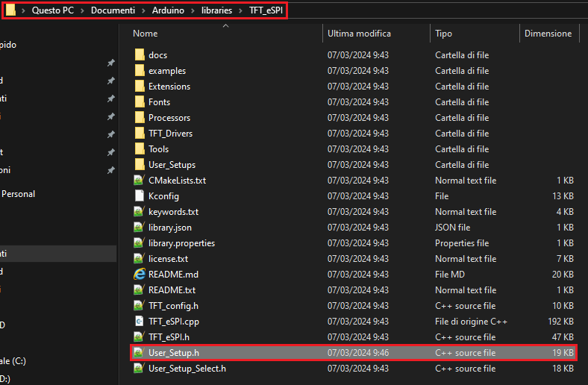Click the TFT_eSPI.cpp file icon
Viewport: 588px width, 385px height.
[x=139, y=322]
